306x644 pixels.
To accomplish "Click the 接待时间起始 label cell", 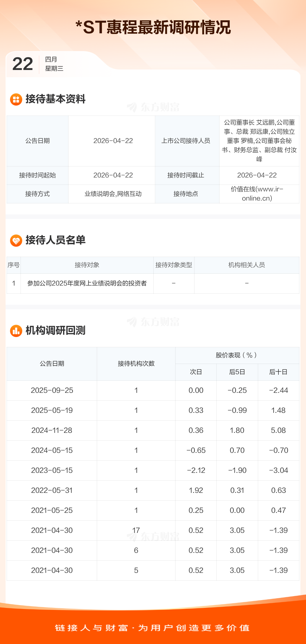I will [38, 175].
